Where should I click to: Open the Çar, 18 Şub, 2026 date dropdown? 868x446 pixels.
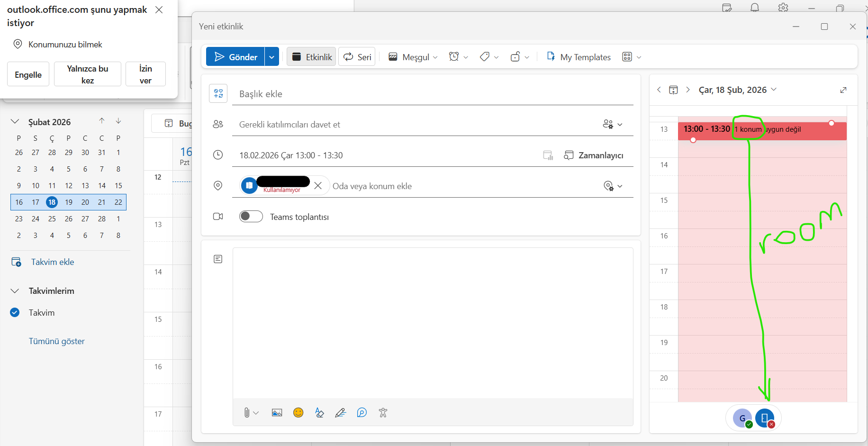coord(738,90)
